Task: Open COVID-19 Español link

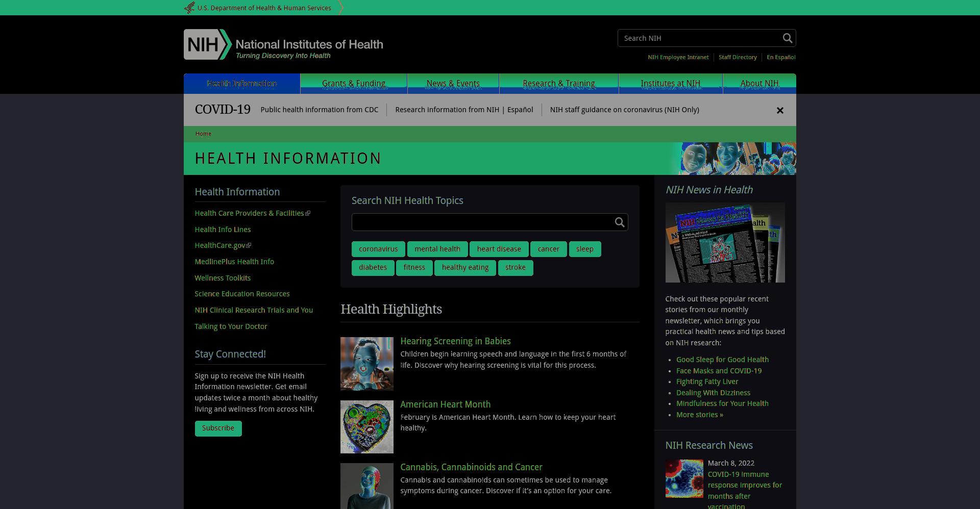Action: [x=520, y=110]
